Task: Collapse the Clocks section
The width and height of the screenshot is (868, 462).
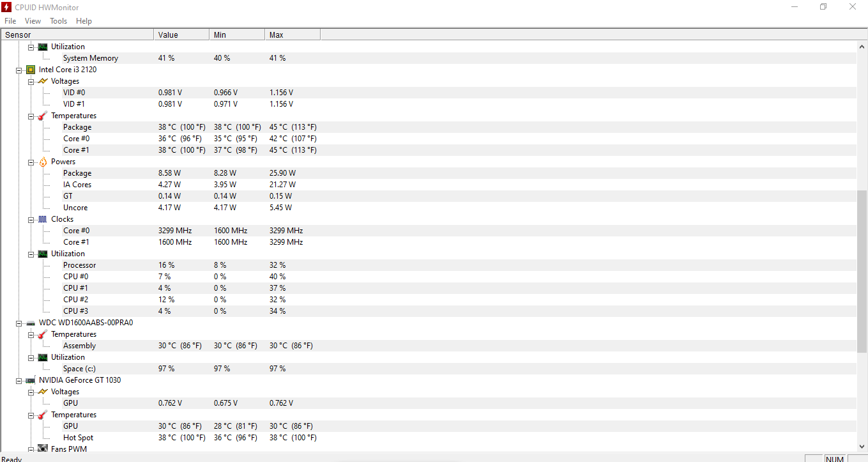Action: tap(31, 219)
